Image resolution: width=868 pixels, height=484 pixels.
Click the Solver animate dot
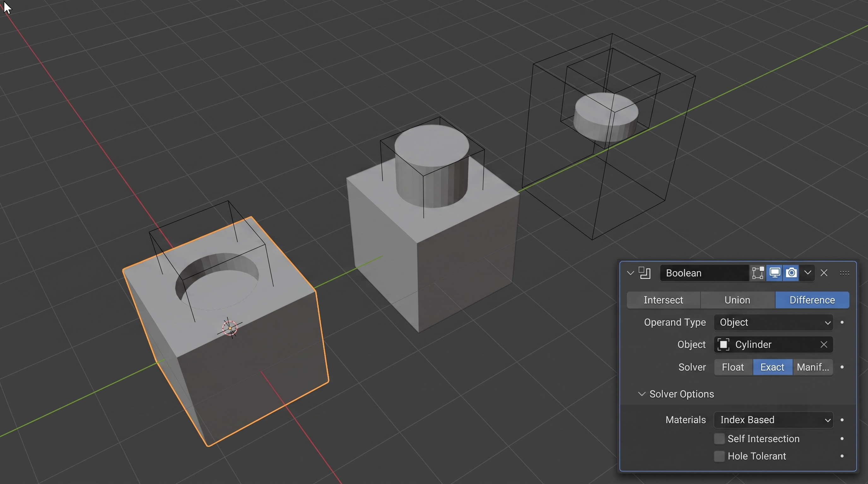[842, 367]
